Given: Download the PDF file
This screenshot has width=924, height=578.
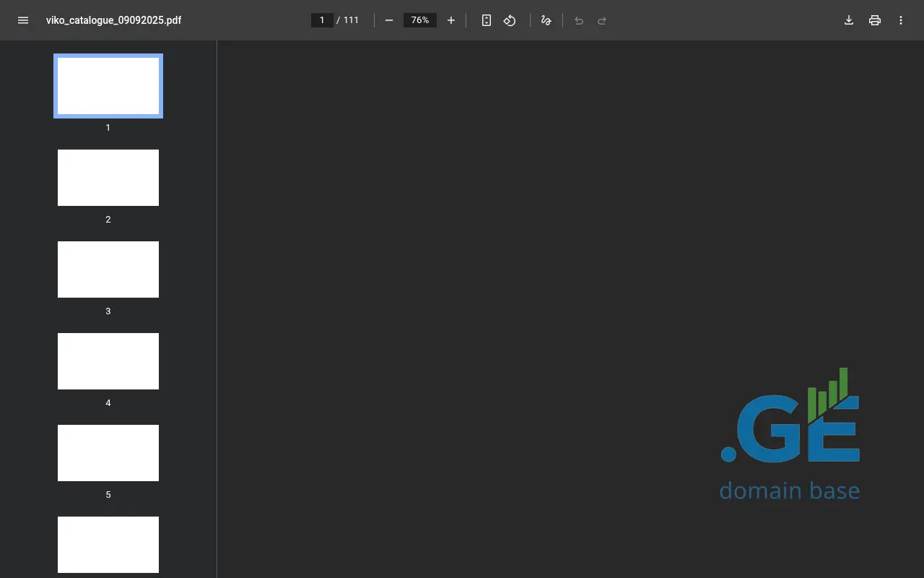Looking at the screenshot, I should [849, 20].
